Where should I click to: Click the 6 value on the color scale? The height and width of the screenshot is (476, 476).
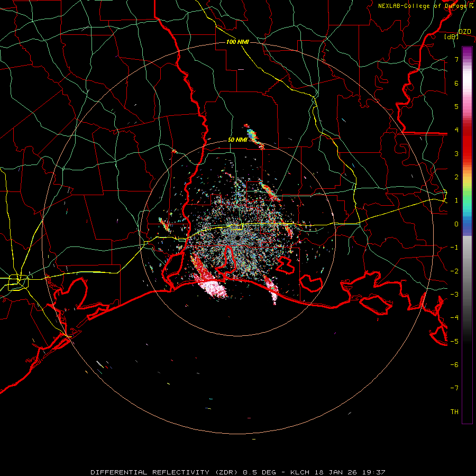(x=456, y=83)
